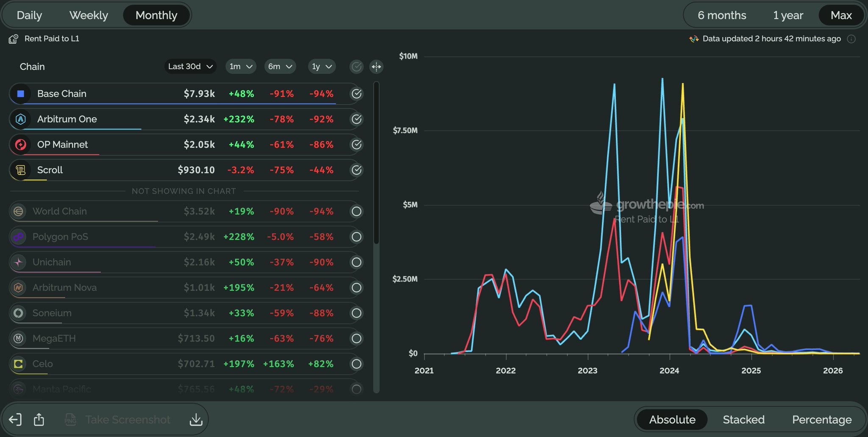The width and height of the screenshot is (868, 437).
Task: Select the Max timespan
Action: coord(841,15)
